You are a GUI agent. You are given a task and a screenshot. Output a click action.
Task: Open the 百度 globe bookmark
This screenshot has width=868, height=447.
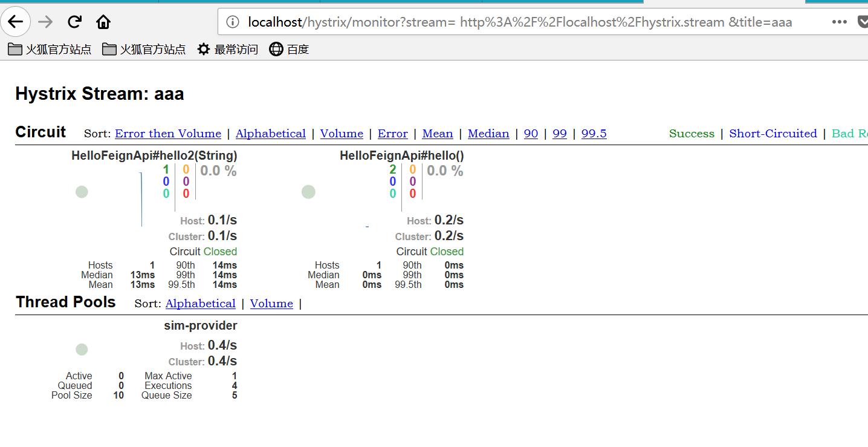tap(289, 50)
